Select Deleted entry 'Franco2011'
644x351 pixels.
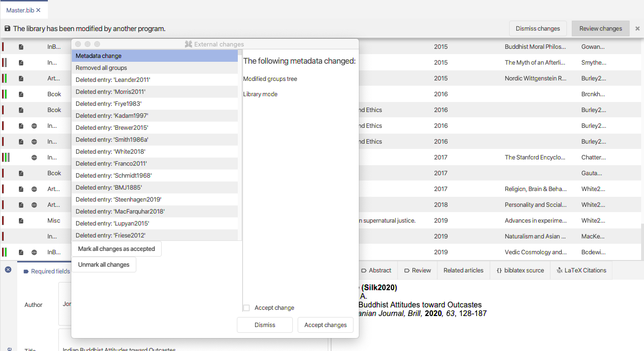(155, 164)
